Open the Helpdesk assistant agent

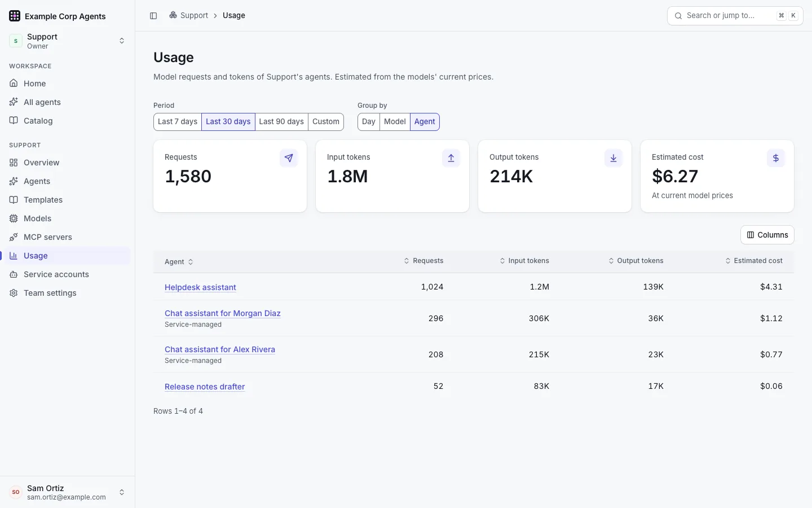(200, 287)
